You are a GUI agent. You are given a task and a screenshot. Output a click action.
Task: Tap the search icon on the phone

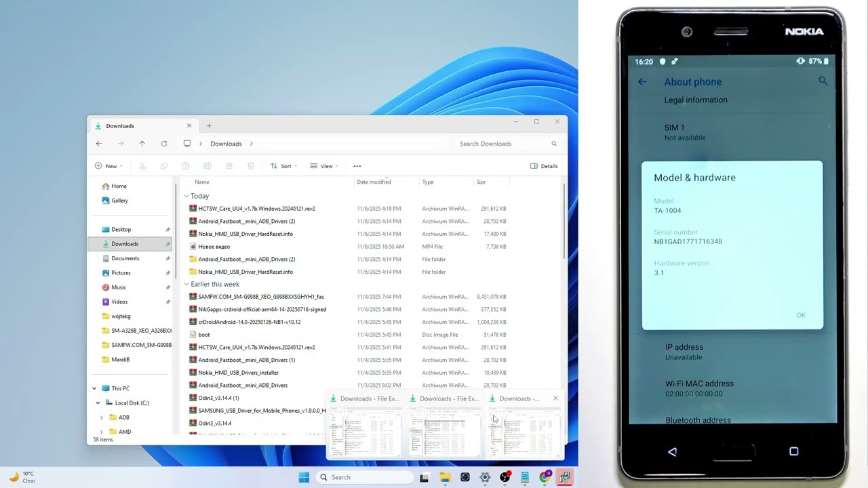(823, 81)
